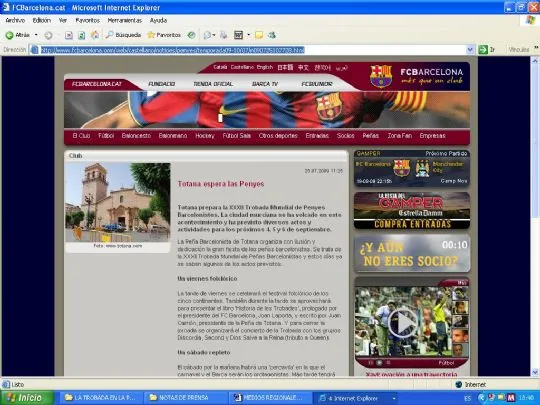
Task: Switch site language to Japanese
Action: pos(285,68)
